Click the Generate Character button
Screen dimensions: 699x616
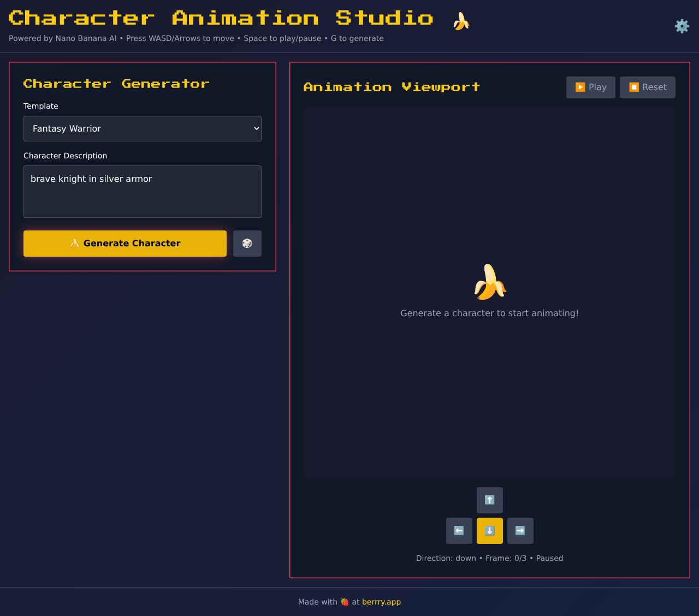[x=125, y=243]
